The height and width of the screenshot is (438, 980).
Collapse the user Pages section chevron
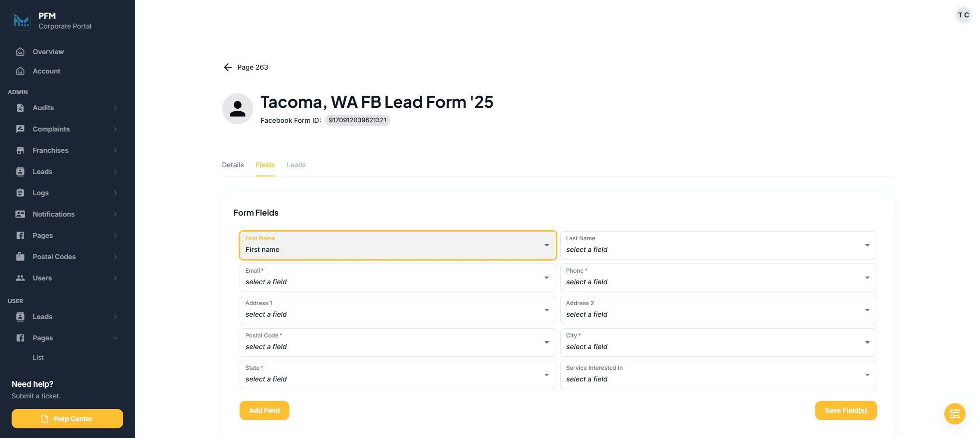(115, 338)
